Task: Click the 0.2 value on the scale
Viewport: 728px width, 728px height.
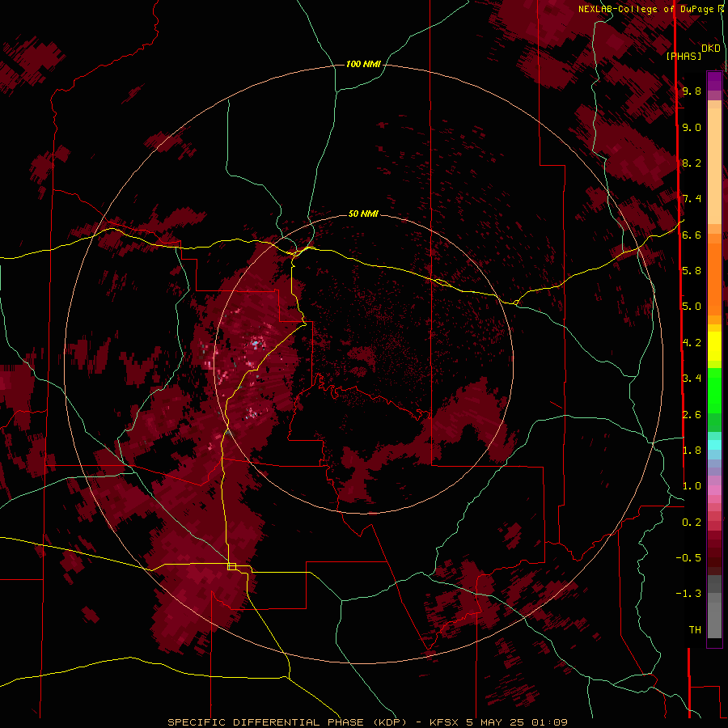Action: pyautogui.click(x=692, y=523)
